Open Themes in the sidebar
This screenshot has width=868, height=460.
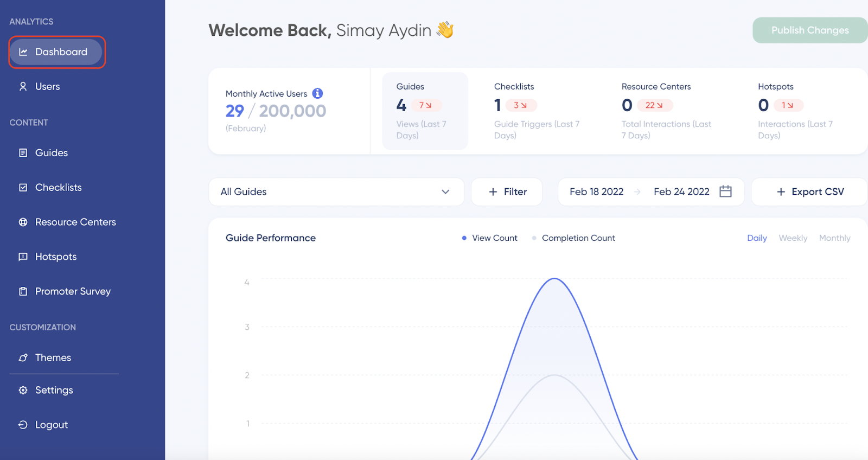[53, 358]
